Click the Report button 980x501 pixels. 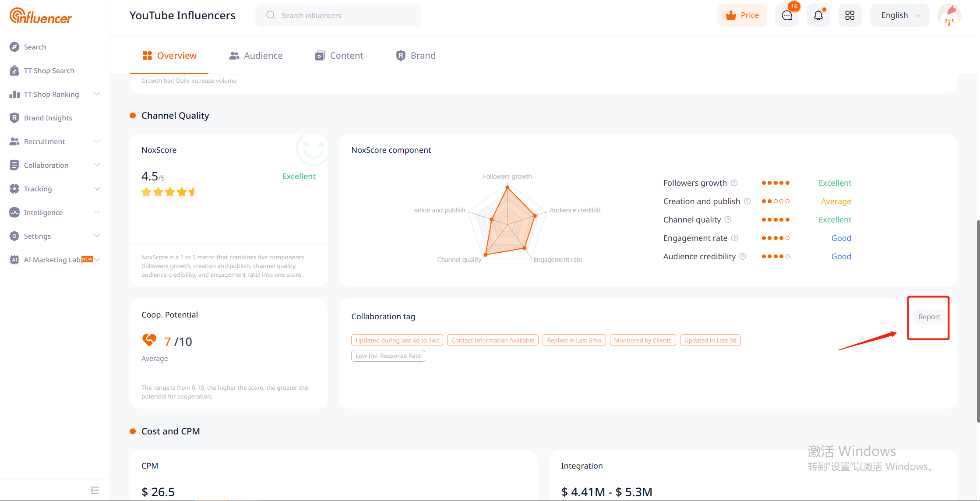tap(929, 317)
